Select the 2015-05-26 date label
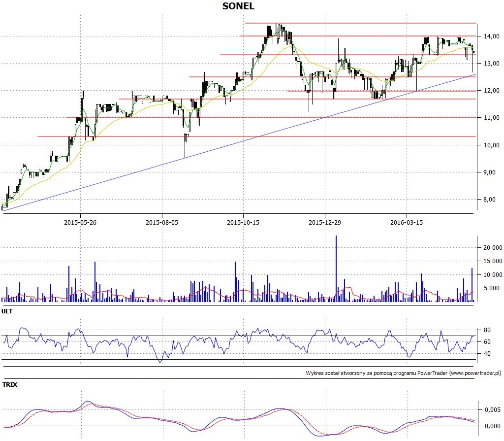 (80, 222)
